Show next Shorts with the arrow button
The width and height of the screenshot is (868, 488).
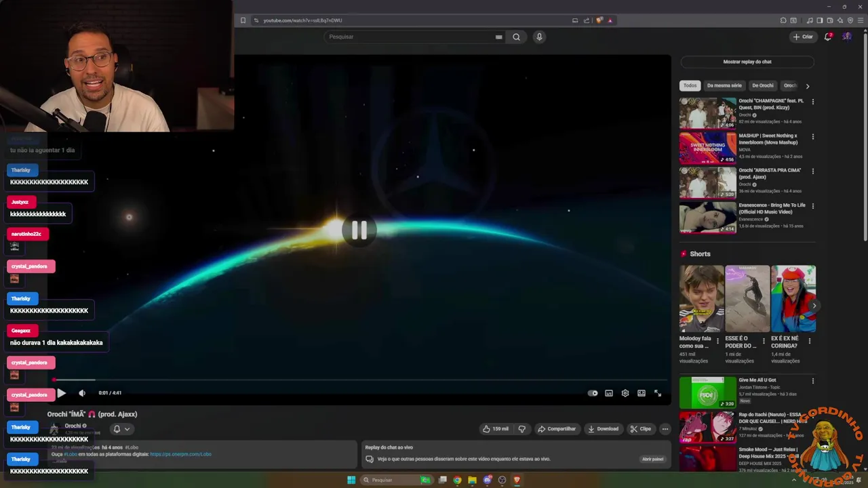pos(814,306)
